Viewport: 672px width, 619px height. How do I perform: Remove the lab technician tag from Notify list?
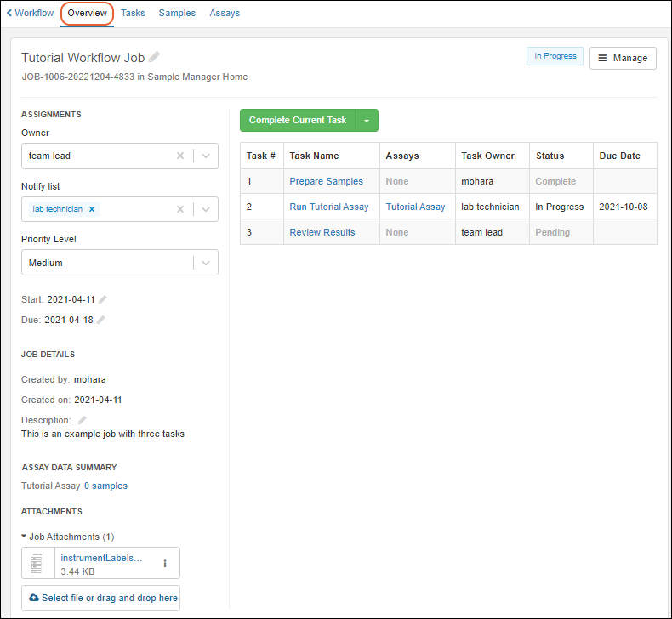pos(92,209)
